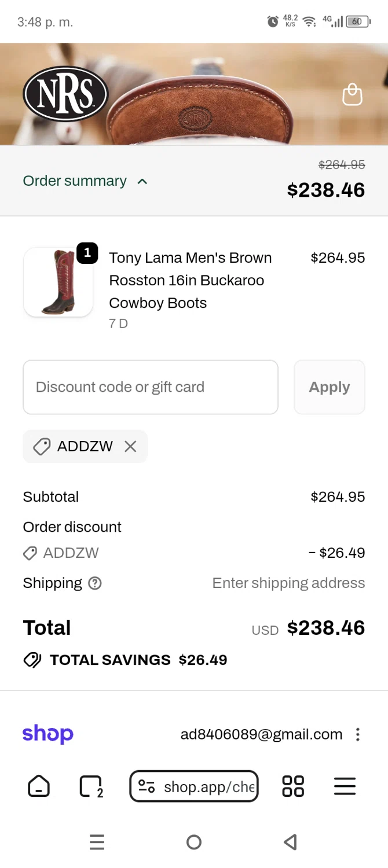The height and width of the screenshot is (868, 388).
Task: Collapse the Order summary section
Action: 85,181
